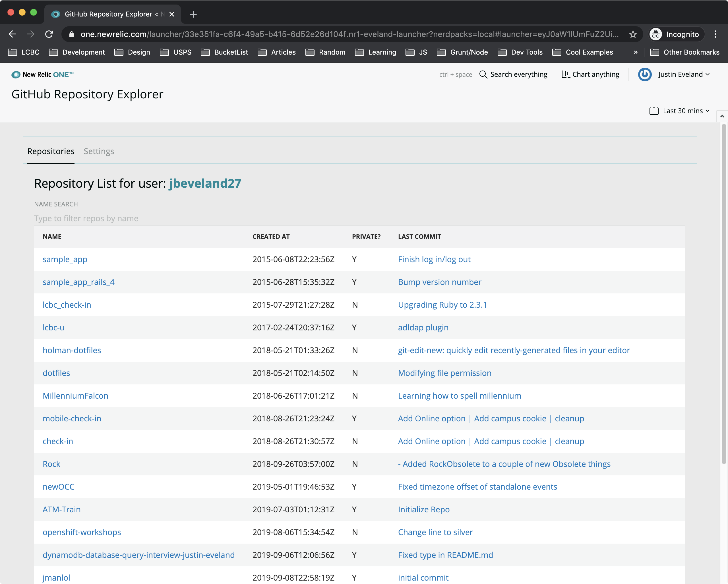Click the scroll-up arrow on the scrollbar
This screenshot has width=728, height=584.
722,116
